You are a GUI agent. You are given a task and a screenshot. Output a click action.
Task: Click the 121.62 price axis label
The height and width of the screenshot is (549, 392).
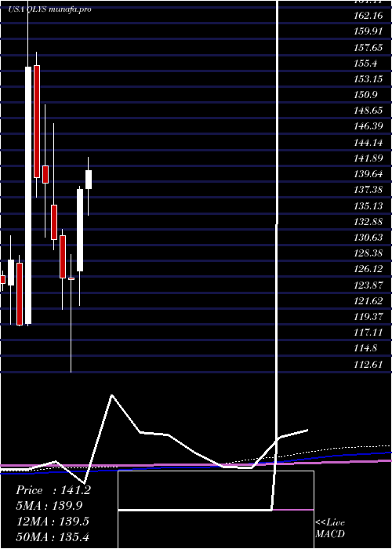click(368, 300)
